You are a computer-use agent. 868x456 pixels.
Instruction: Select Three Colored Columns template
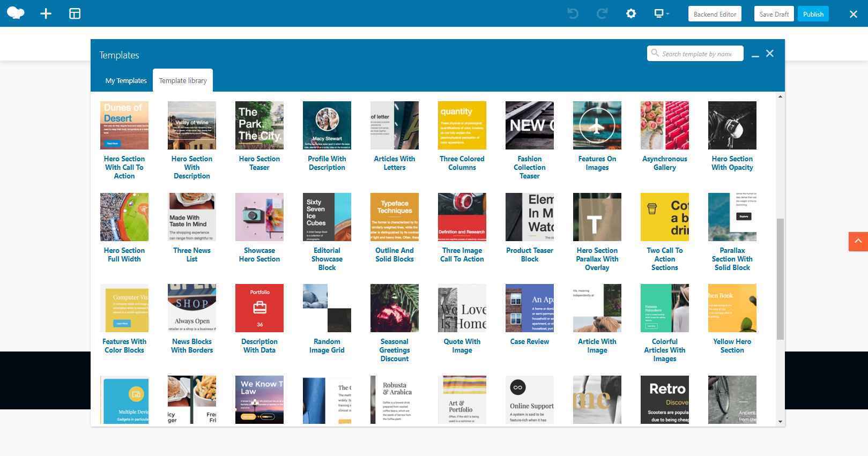[x=462, y=125]
